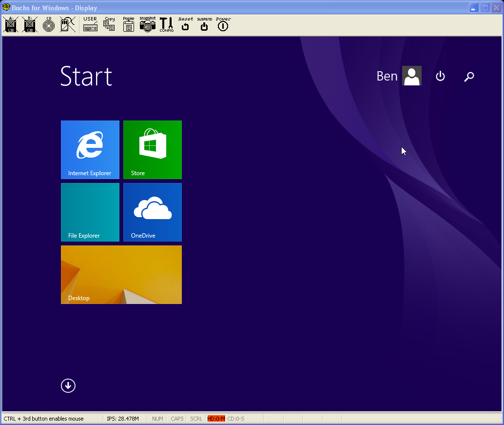Click the Reset toolbar button
The height and width of the screenshot is (425, 504).
[185, 24]
